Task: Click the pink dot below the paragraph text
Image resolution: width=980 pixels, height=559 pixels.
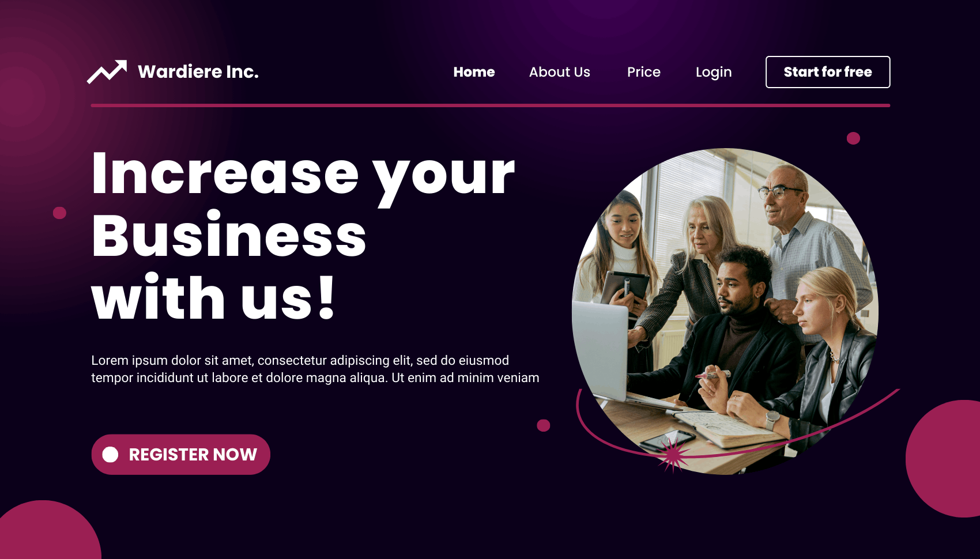Action: point(543,425)
